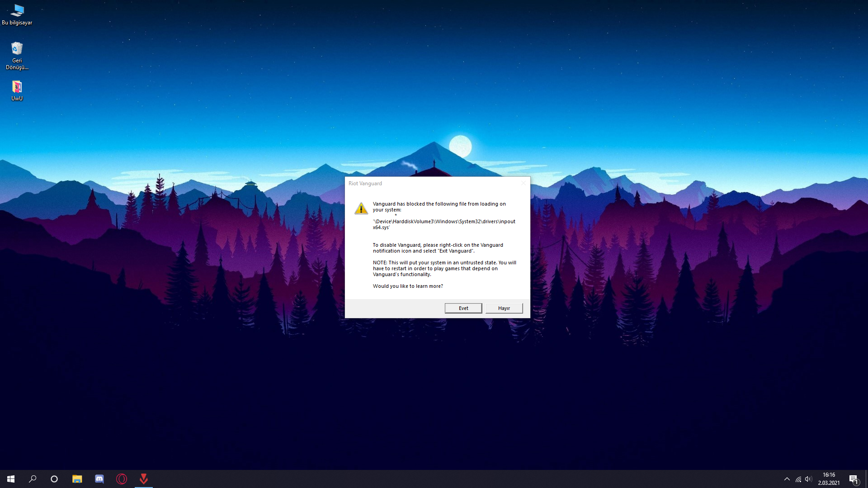
Task: Open the Action Center notification panel
Action: pyautogui.click(x=854, y=479)
